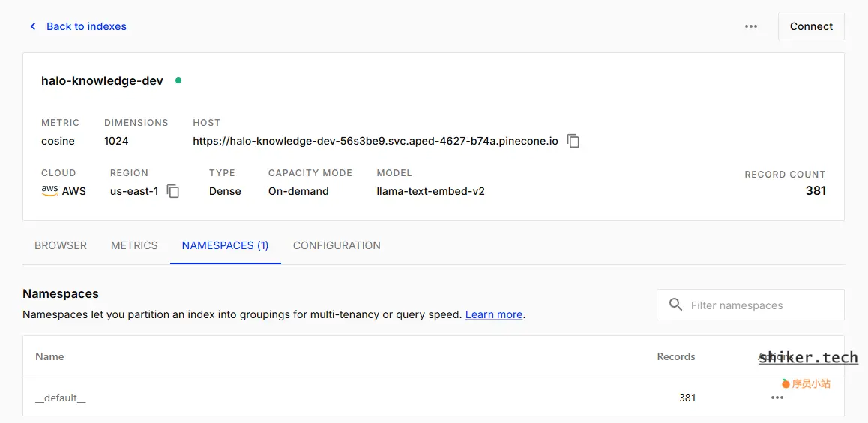The height and width of the screenshot is (423, 868).
Task: Click the back chevron arrow icon
Action: point(33,26)
